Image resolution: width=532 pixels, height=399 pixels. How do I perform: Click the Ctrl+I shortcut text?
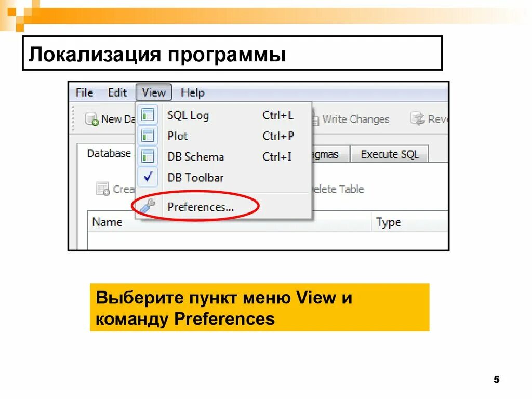tap(277, 157)
